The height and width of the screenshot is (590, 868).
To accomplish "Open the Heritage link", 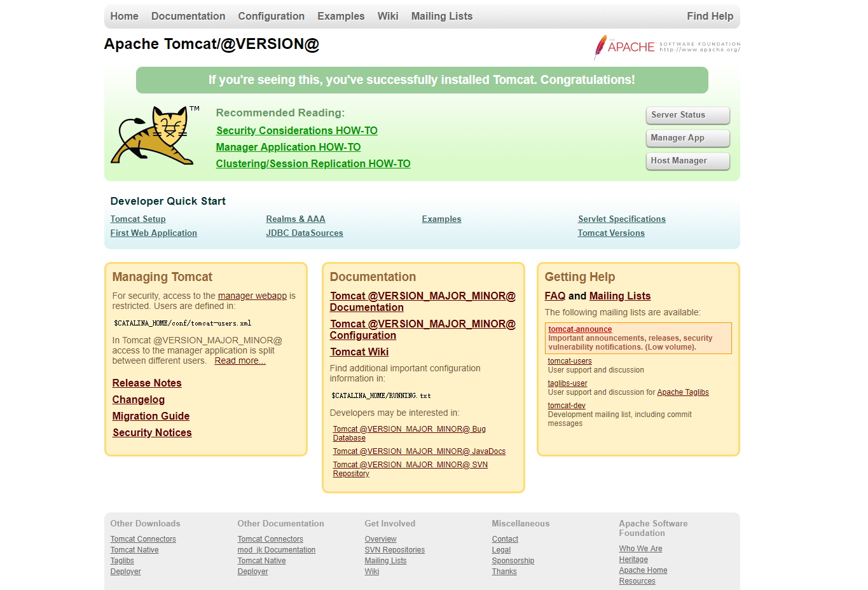I will click(x=633, y=559).
